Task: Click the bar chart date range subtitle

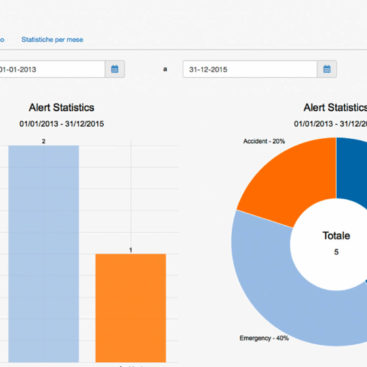Action: click(62, 124)
